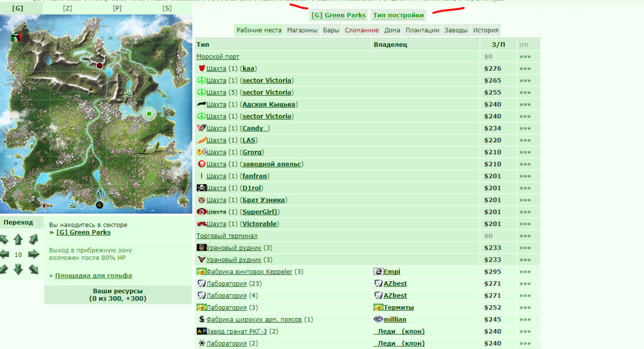
Task: Open the fanfran owner link
Action: point(255,176)
